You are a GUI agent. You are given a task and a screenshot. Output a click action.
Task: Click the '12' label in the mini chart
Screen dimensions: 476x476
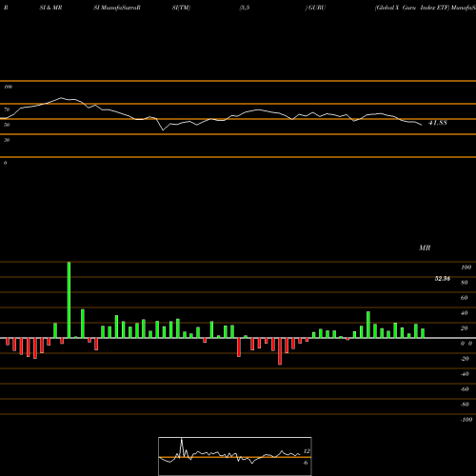point(307,451)
